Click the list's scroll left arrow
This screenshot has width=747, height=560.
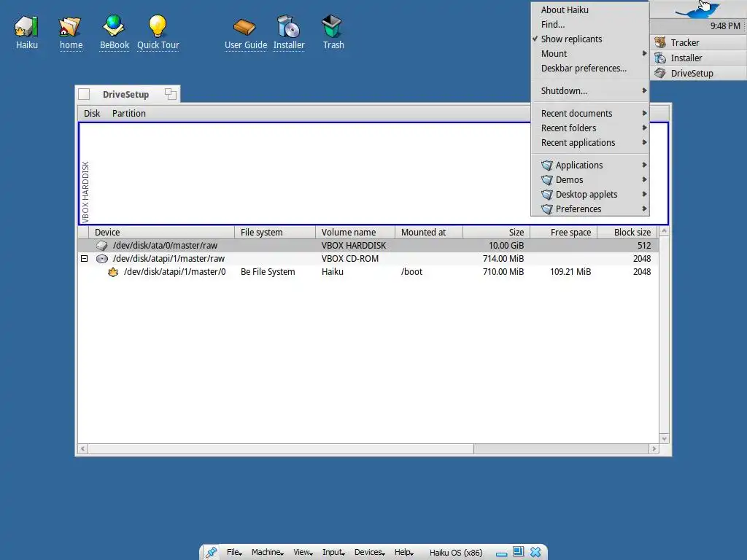[83, 449]
